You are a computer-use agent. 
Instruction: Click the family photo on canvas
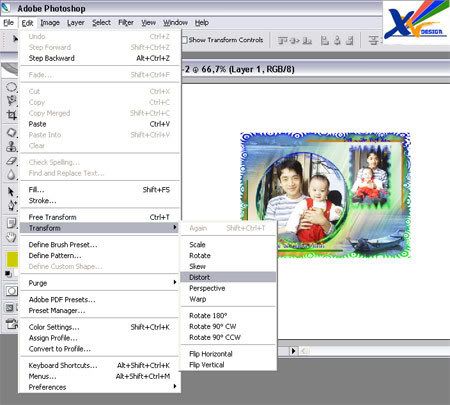(325, 195)
